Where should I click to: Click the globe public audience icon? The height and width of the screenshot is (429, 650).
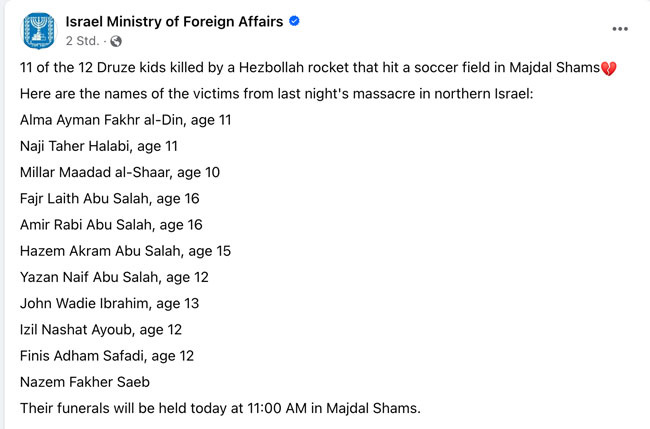(116, 41)
